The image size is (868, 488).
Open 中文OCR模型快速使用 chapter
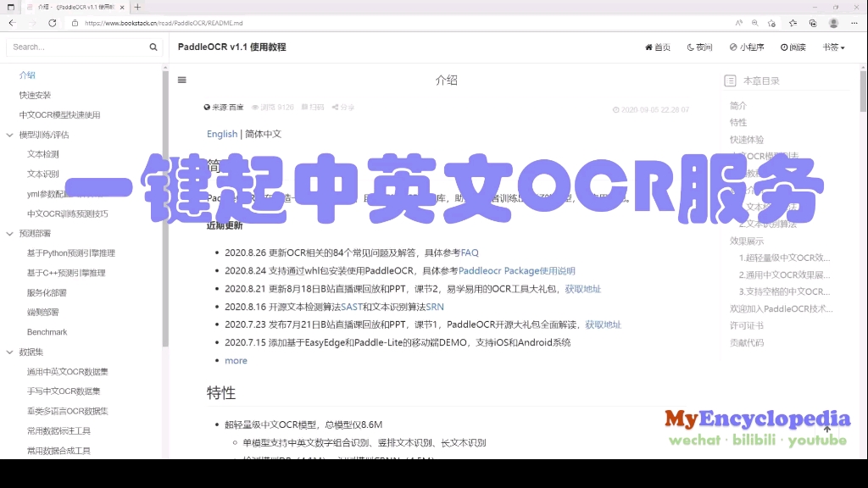[60, 115]
